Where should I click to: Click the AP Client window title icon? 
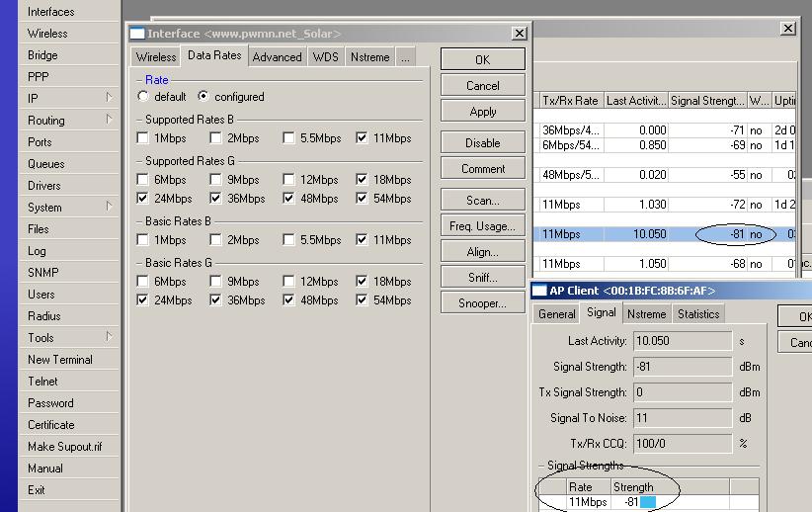point(539,291)
